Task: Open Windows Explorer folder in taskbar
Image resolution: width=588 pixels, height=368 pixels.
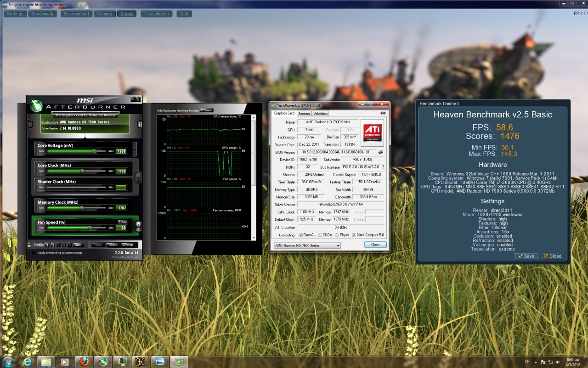Action: (x=46, y=362)
